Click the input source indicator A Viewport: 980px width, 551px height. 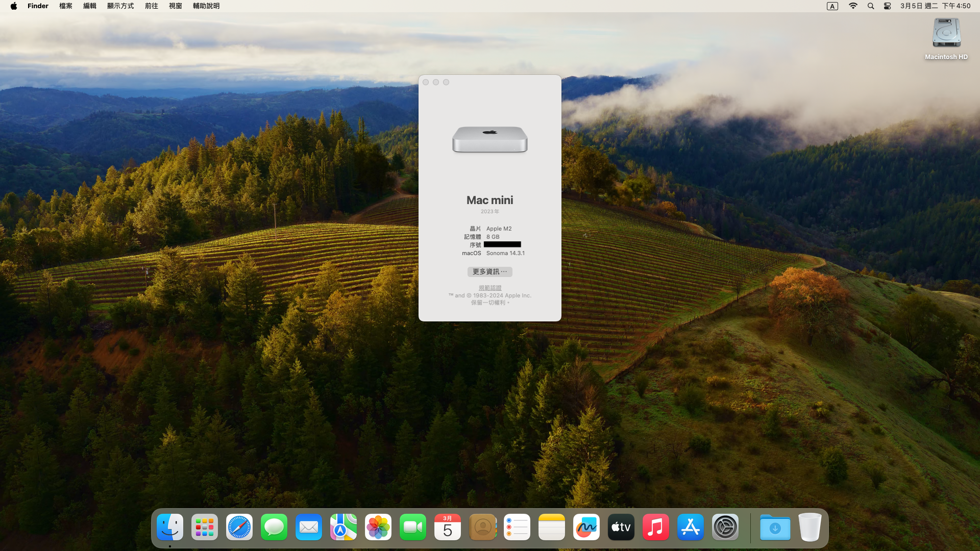click(832, 6)
